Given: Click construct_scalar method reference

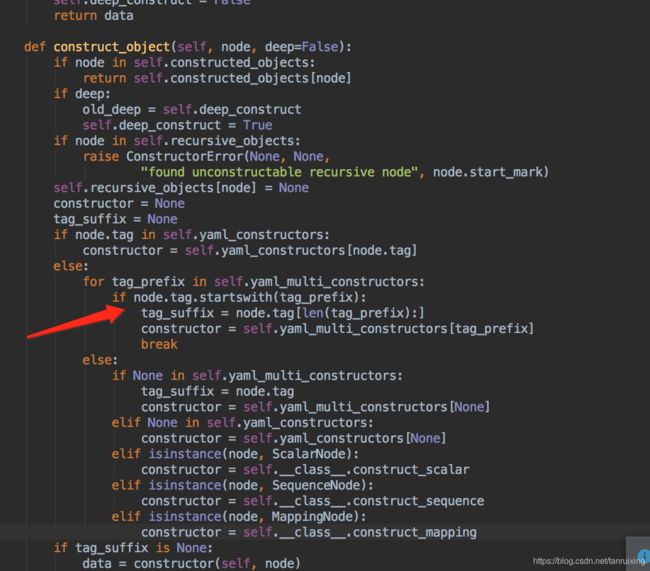Looking at the screenshot, I should (x=411, y=469).
